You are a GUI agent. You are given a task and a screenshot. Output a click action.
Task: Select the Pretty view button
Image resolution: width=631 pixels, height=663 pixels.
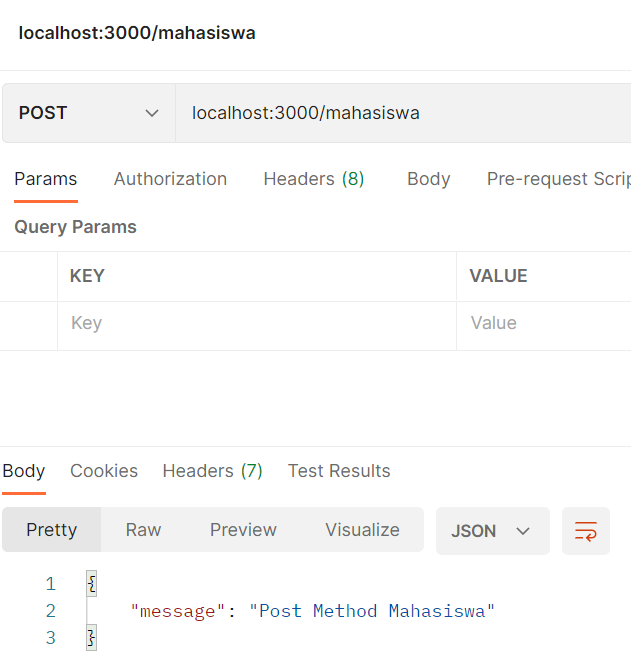[52, 530]
